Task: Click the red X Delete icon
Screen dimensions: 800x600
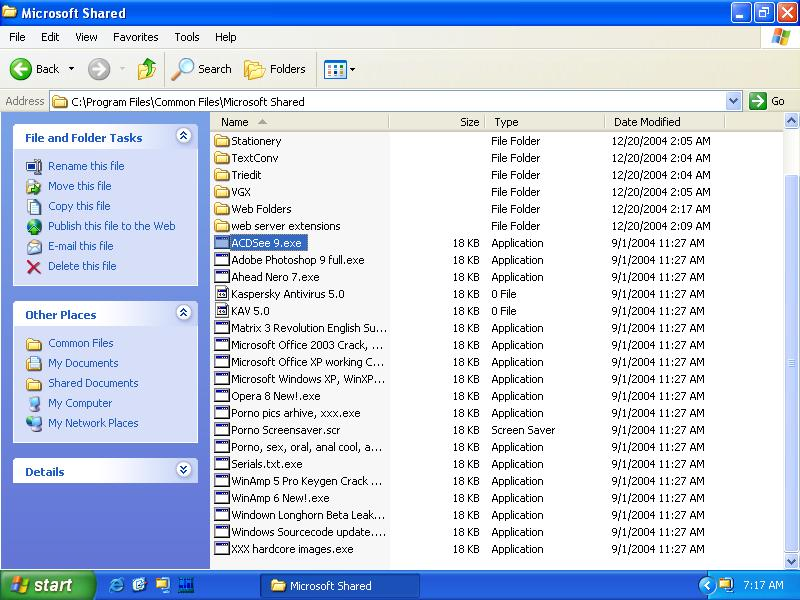Action: point(34,266)
